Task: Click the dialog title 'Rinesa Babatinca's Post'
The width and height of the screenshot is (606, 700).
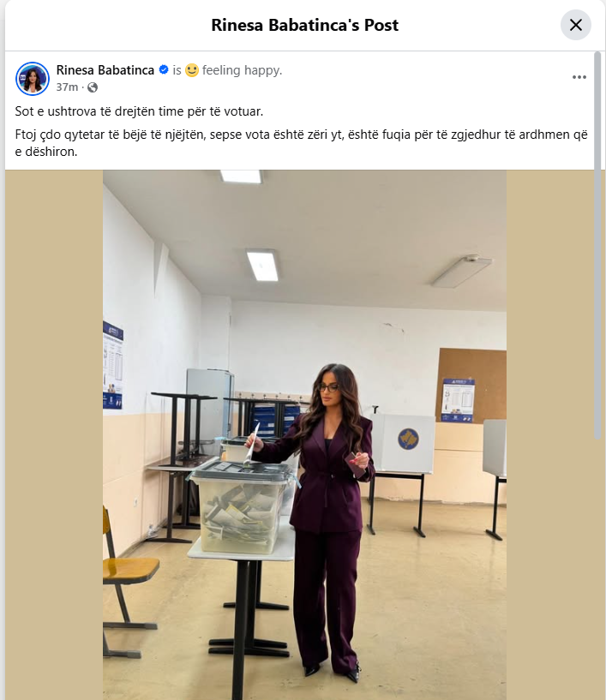Action: [x=304, y=25]
